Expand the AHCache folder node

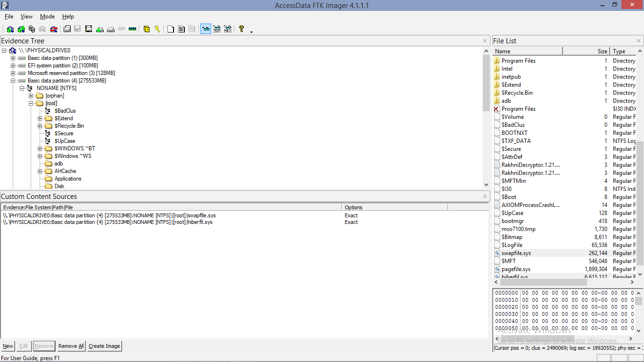40,171
